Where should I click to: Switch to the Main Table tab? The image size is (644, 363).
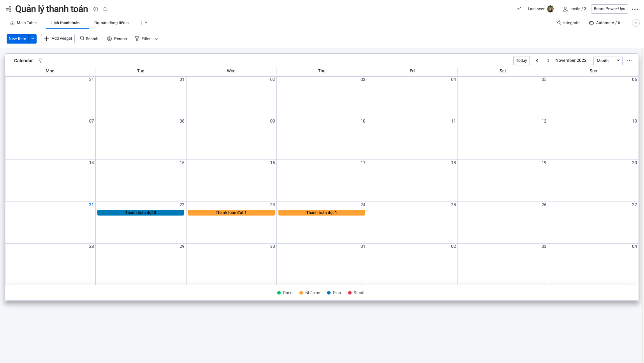point(23,23)
